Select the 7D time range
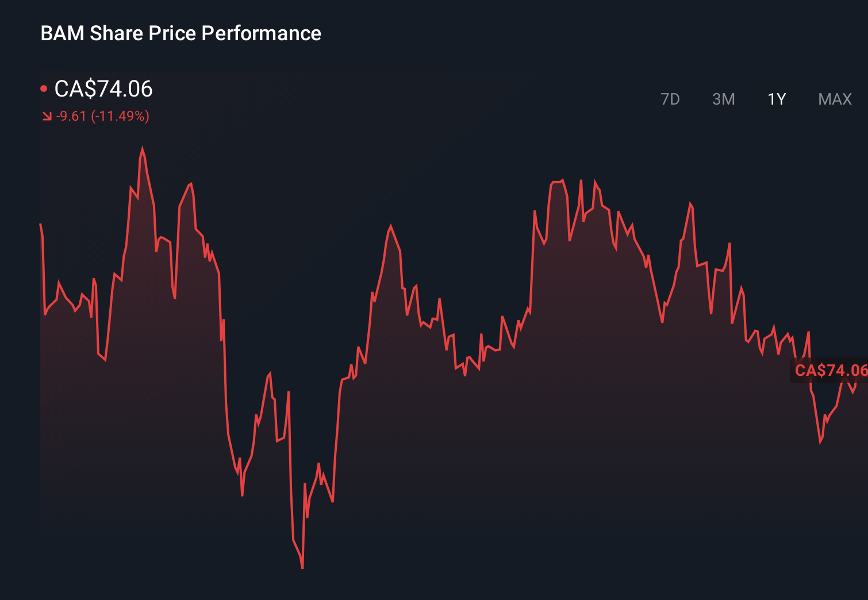 tap(670, 99)
